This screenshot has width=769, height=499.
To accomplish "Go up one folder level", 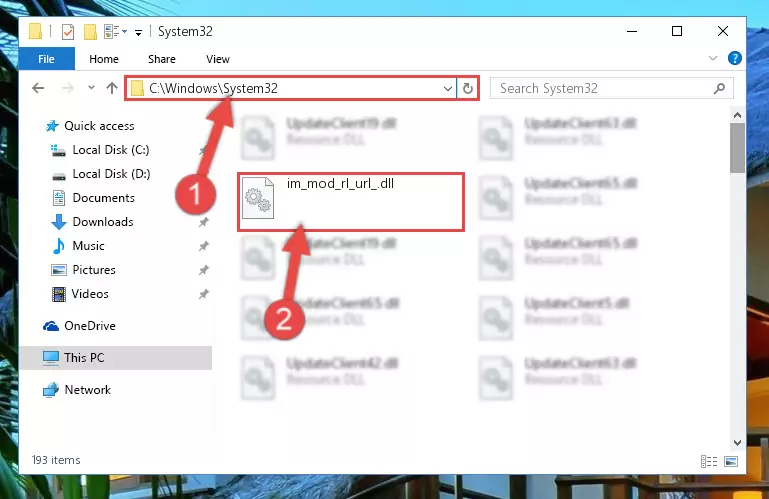I will point(112,88).
